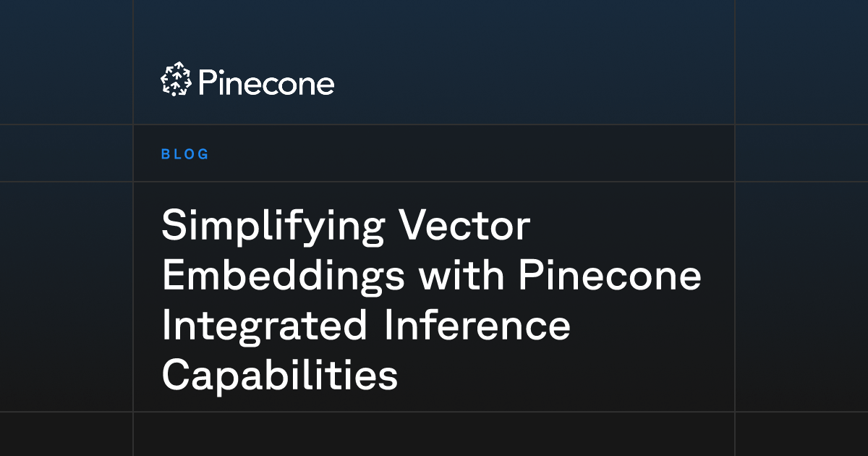The height and width of the screenshot is (456, 868).
Task: Click the bottom-right empty grid cell
Action: coord(801,434)
